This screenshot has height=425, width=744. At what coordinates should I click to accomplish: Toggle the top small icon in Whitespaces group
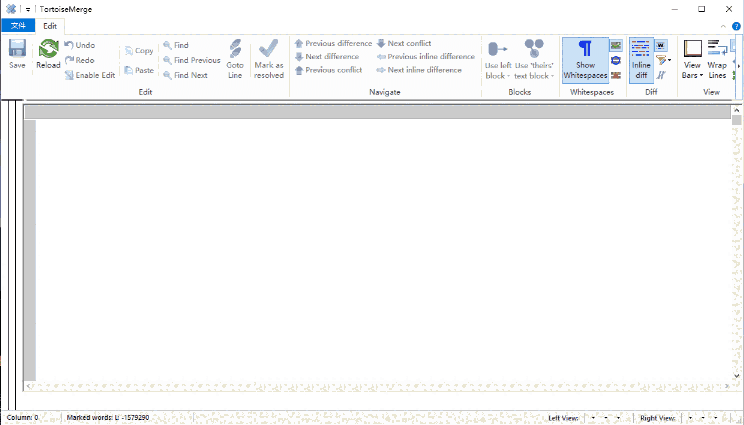[616, 45]
